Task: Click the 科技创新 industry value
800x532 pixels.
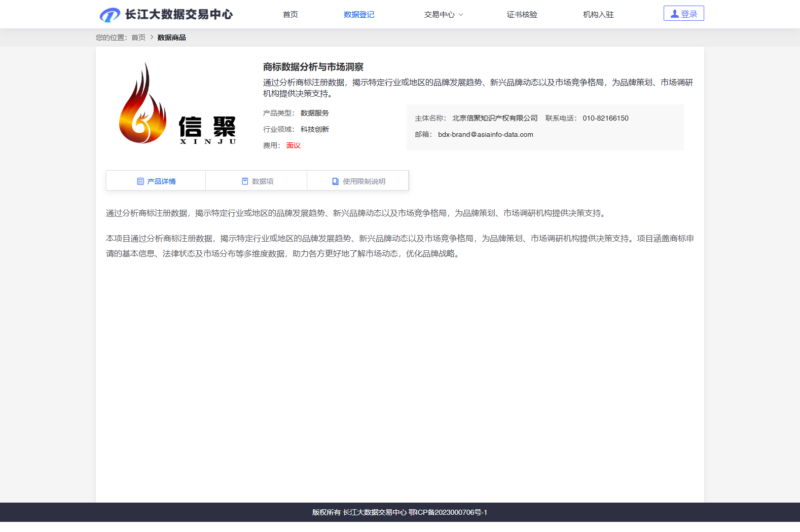Action: (x=315, y=129)
